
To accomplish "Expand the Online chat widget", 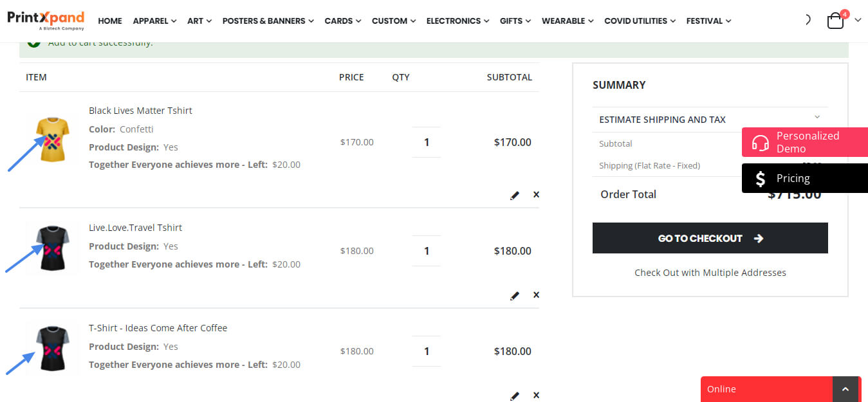I will coord(845,389).
